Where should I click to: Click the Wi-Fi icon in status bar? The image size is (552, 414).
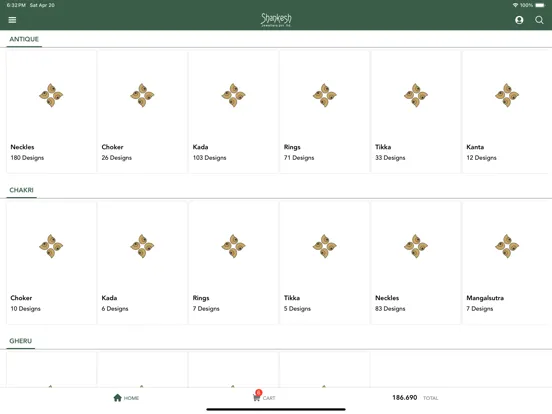tap(515, 5)
